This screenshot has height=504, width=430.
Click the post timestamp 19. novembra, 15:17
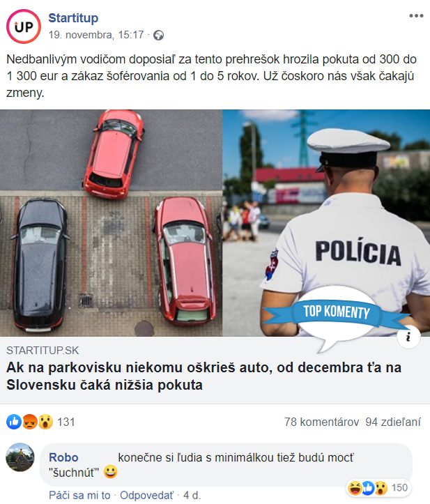point(96,35)
